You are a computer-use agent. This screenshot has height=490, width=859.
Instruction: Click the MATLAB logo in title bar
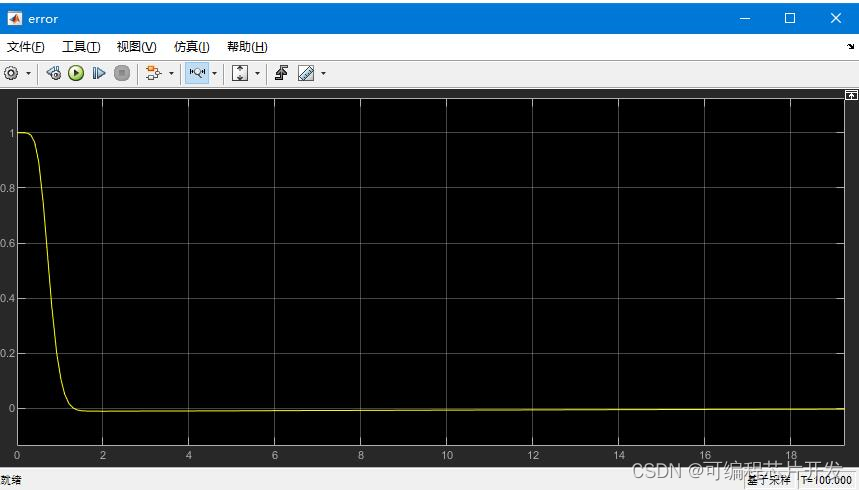(x=14, y=19)
